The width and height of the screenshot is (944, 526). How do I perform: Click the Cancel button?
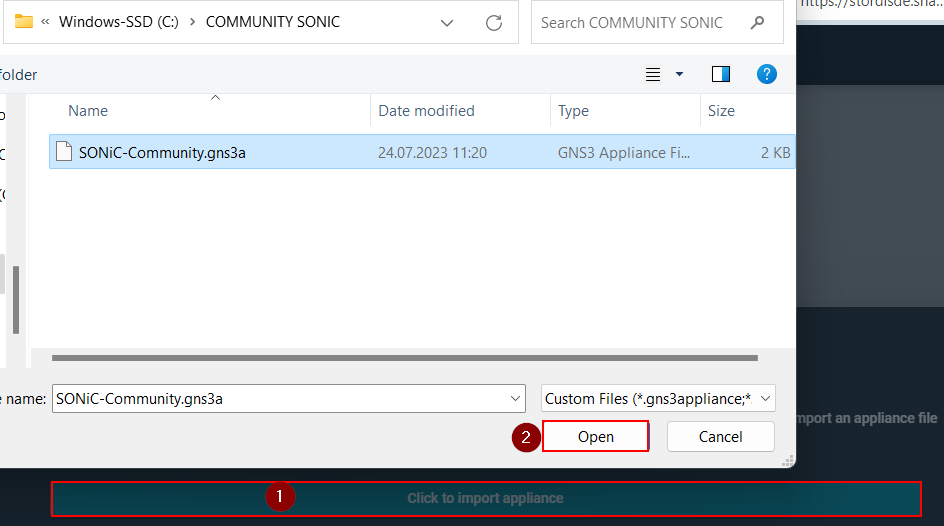(720, 436)
